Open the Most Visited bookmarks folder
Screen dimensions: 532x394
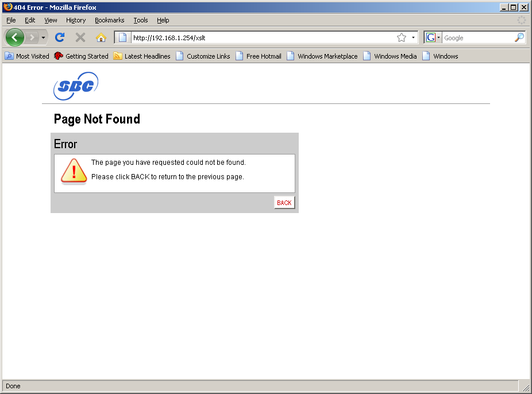click(27, 56)
